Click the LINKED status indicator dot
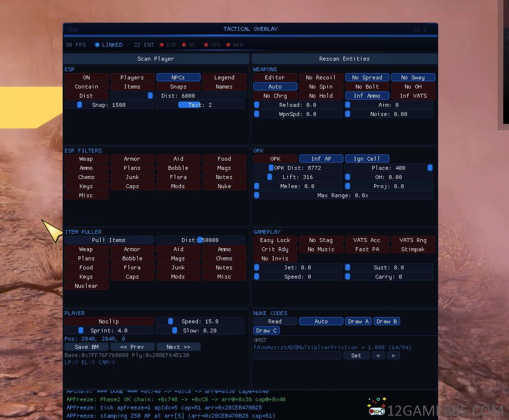Screen dimensions: 509x420 (x=97, y=45)
